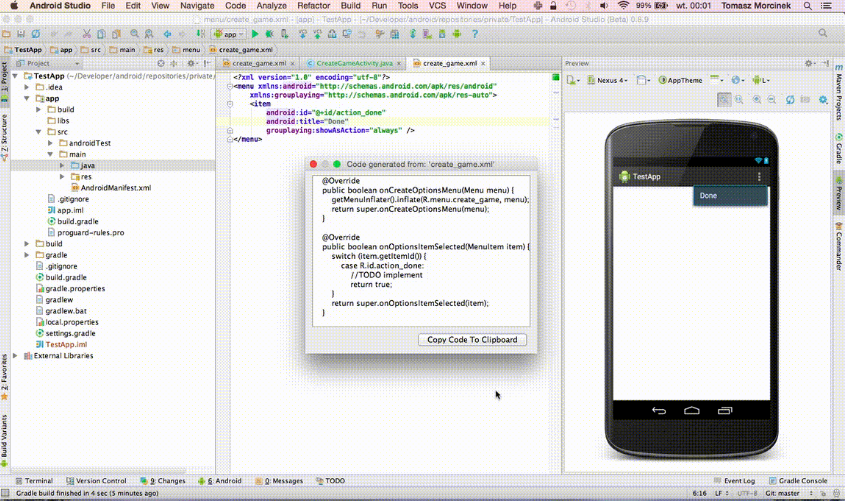
Task: Click the Help question mark icon
Action: tap(475, 34)
